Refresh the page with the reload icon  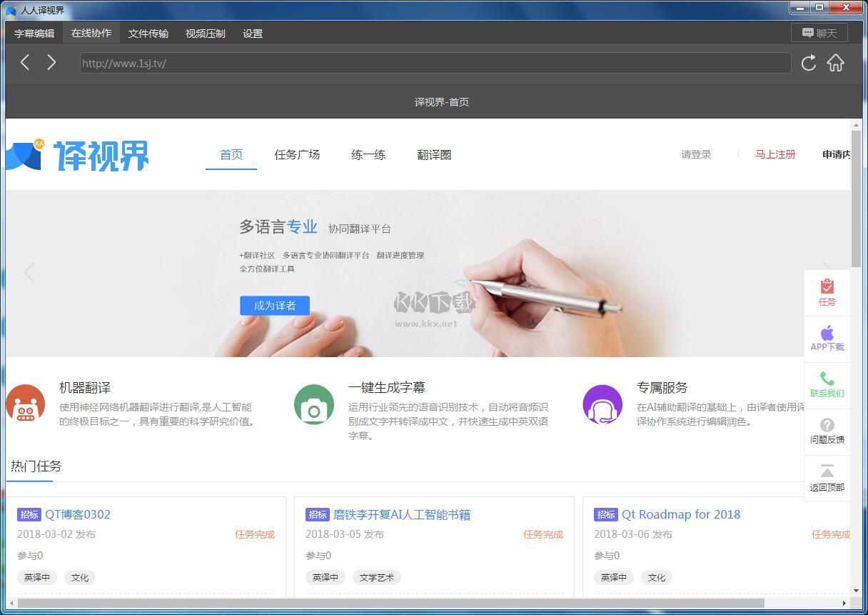(808, 64)
